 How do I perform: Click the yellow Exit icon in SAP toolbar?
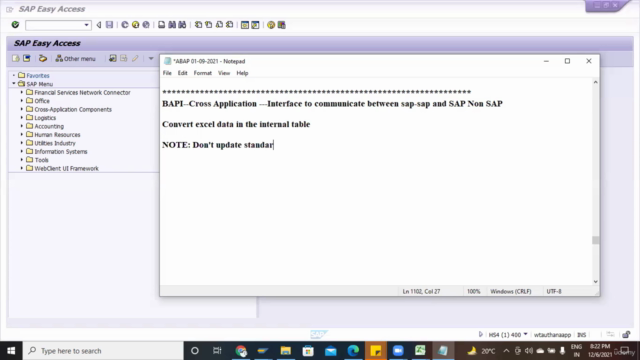[x=135, y=25]
